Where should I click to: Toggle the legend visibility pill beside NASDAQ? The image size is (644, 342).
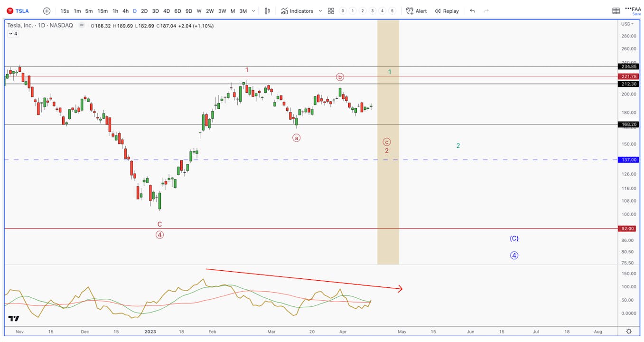[x=82, y=25]
